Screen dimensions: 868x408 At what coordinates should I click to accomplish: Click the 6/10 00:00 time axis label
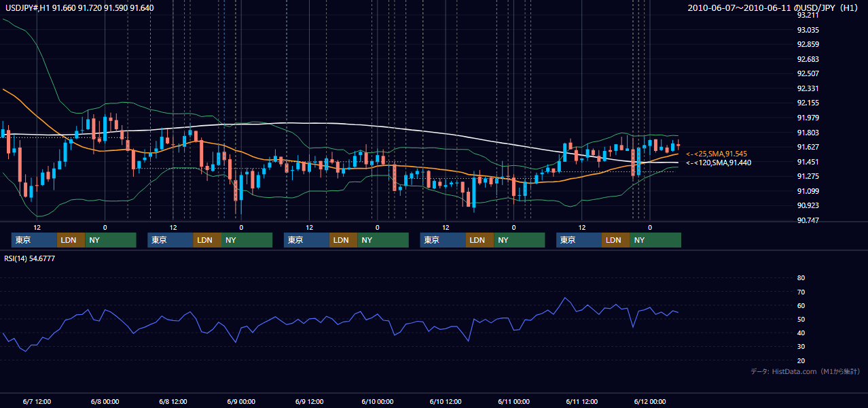[377, 401]
